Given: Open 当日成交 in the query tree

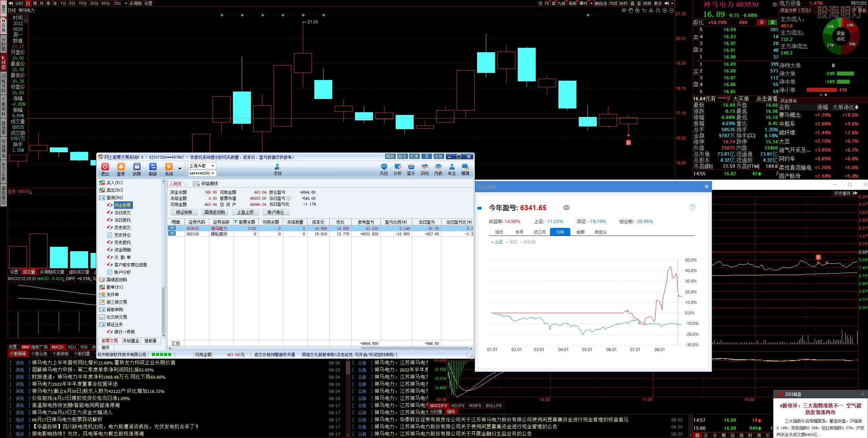Looking at the screenshot, I should tap(122, 213).
